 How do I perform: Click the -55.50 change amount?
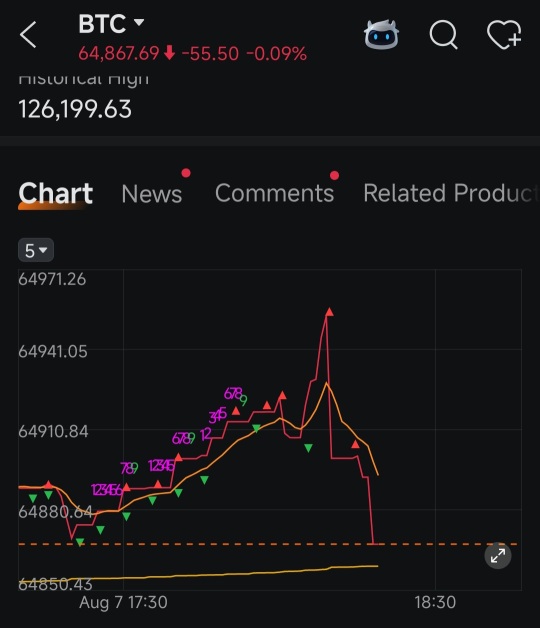tap(210, 53)
